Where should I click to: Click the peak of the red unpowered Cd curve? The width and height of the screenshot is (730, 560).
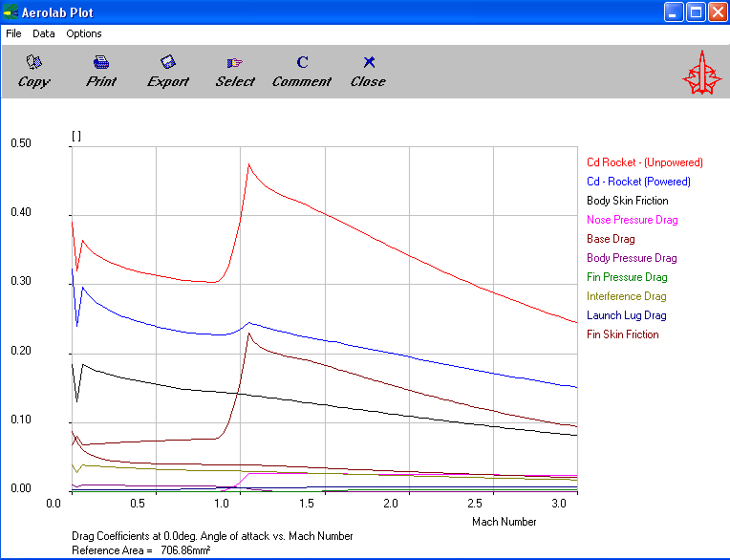coord(249,164)
